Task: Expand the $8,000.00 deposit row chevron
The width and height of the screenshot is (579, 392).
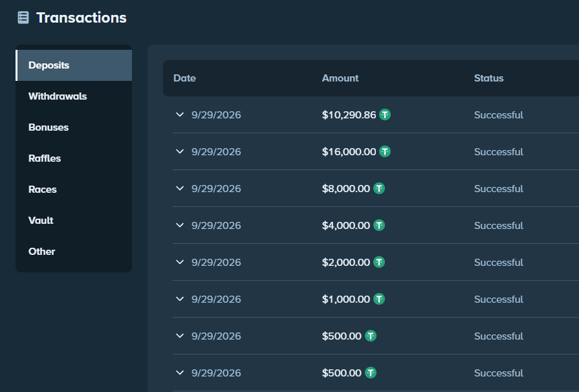Action: (180, 189)
